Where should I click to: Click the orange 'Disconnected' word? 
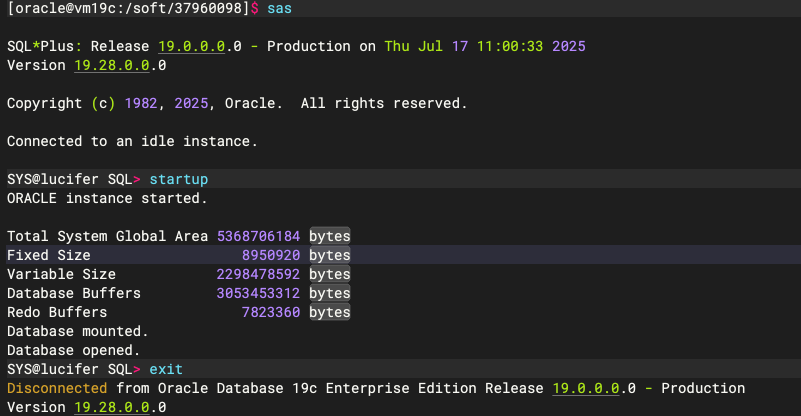[57, 388]
